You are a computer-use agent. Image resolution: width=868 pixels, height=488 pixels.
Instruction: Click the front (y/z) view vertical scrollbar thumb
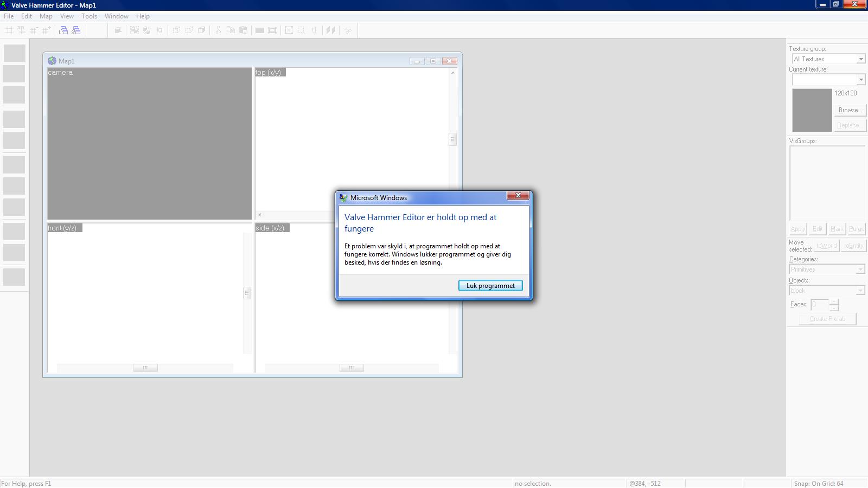click(x=247, y=293)
